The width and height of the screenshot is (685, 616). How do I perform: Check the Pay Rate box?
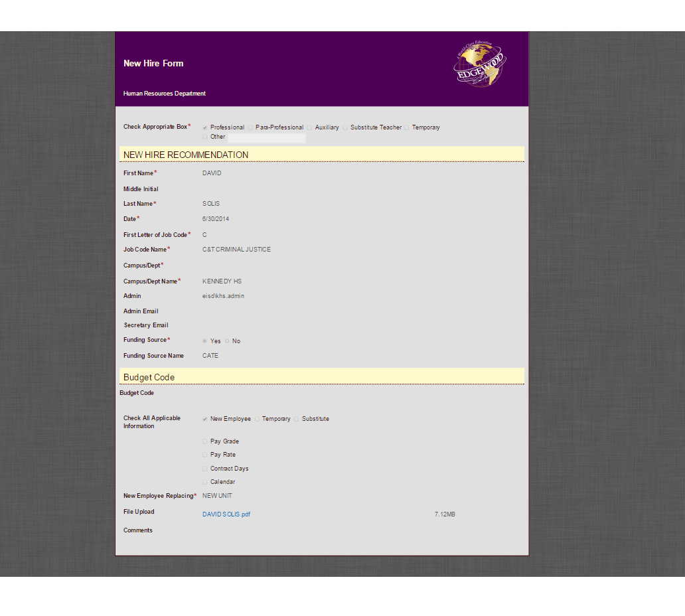pyautogui.click(x=205, y=455)
